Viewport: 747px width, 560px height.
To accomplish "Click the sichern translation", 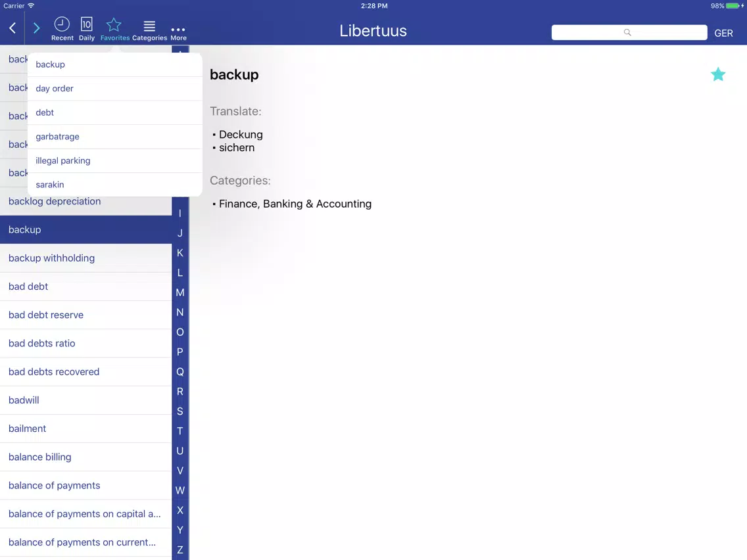I will (237, 148).
